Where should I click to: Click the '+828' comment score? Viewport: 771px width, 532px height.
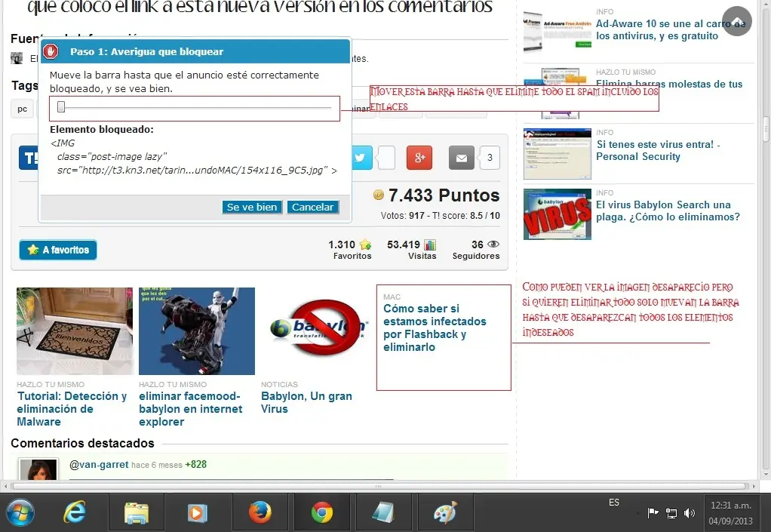coord(195,465)
